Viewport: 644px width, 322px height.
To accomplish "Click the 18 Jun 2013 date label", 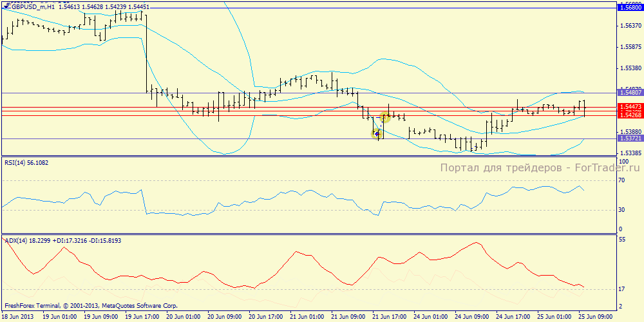I will 19,317.
